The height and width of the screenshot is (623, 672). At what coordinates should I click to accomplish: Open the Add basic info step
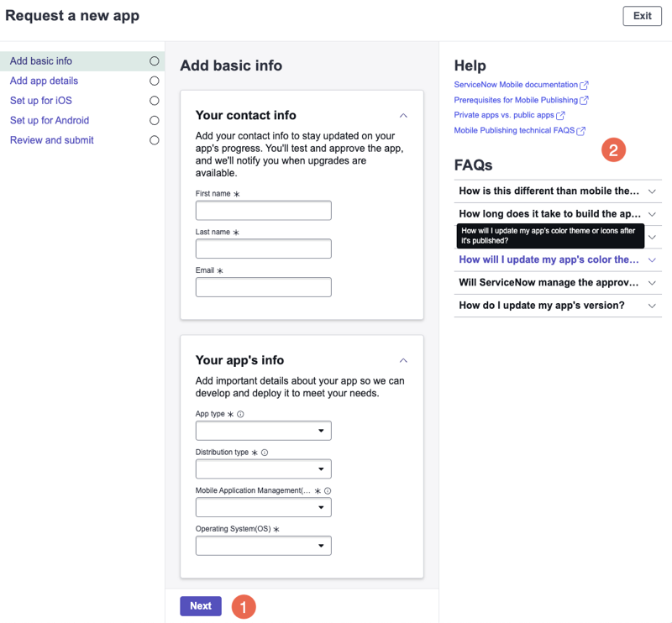(x=41, y=61)
